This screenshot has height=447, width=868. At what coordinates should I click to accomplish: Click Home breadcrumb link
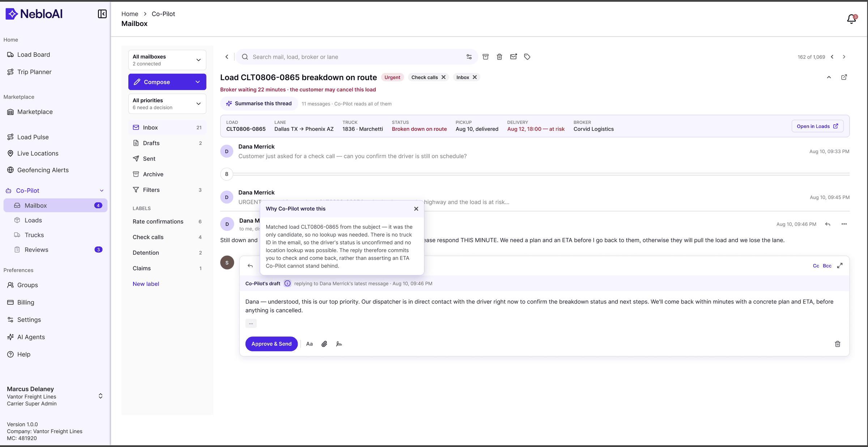click(130, 14)
